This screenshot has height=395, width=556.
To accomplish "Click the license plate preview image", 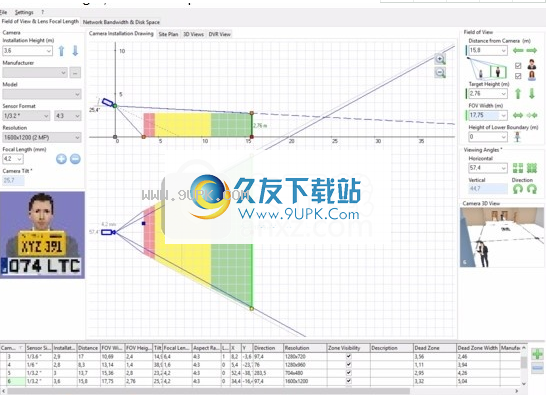I will click(x=43, y=235).
